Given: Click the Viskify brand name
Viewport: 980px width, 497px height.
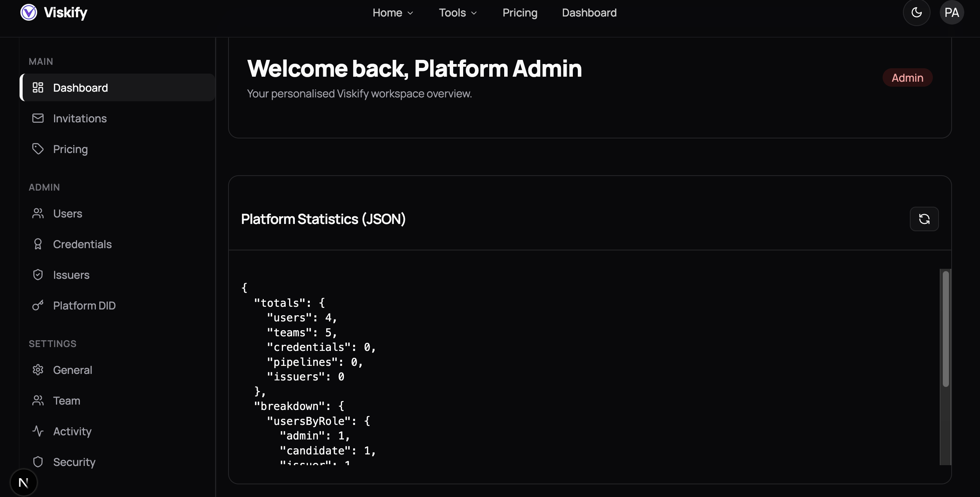Looking at the screenshot, I should point(66,13).
